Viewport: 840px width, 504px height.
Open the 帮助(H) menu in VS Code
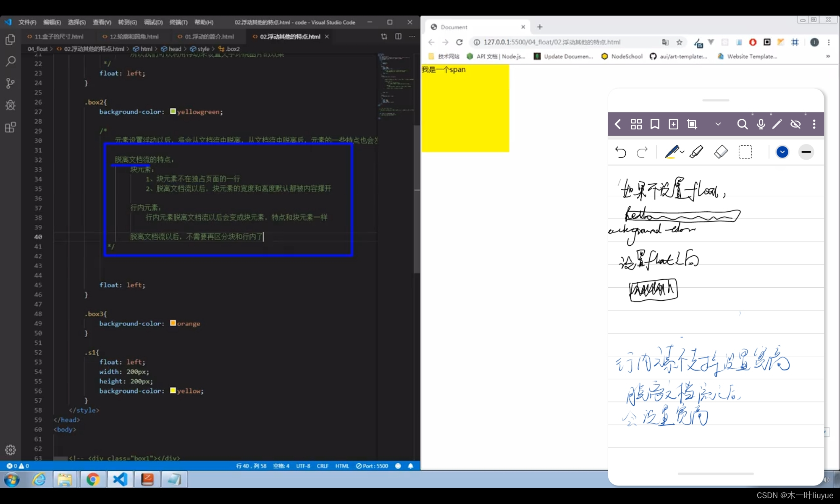(x=204, y=22)
